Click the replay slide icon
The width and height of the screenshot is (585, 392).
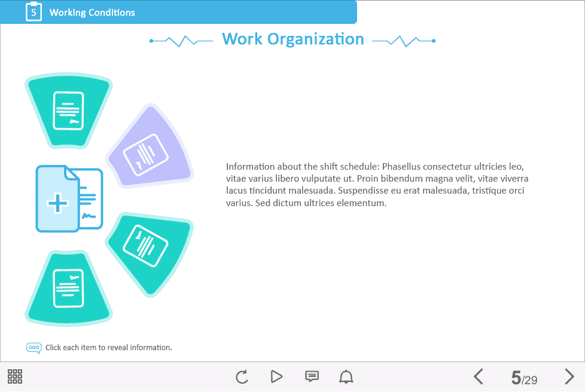click(x=242, y=376)
